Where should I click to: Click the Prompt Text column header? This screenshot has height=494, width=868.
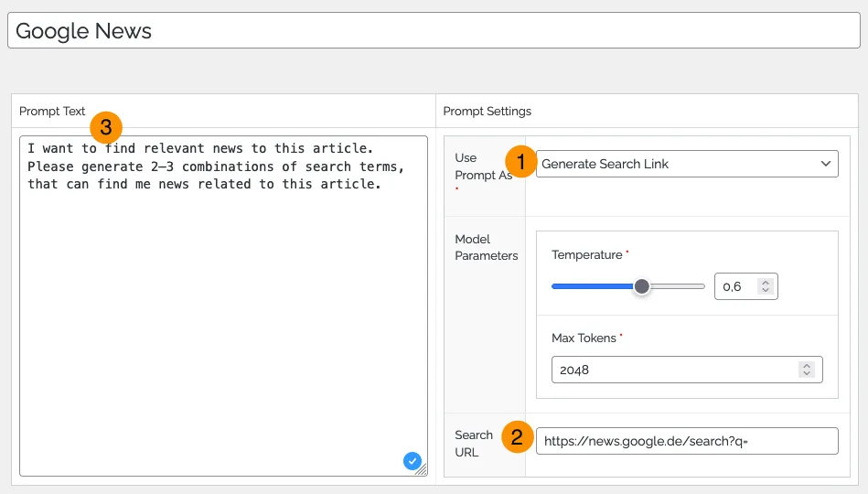click(x=52, y=112)
